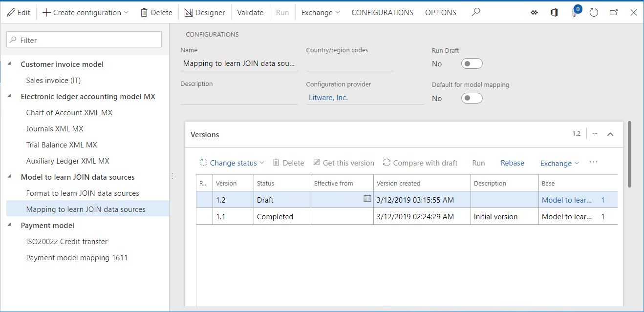Select Auxiliary Ledger XML MX
This screenshot has width=644, height=312.
(x=67, y=161)
